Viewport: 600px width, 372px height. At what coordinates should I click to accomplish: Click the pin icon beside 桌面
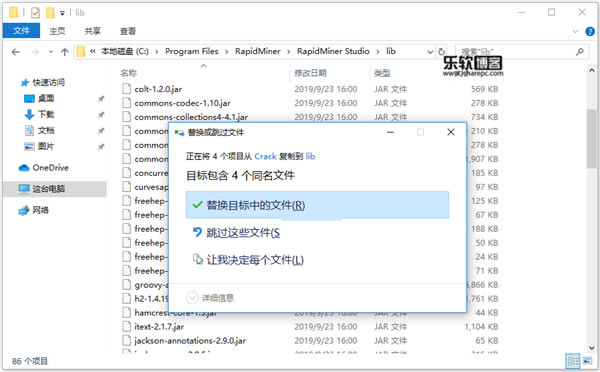tap(101, 99)
